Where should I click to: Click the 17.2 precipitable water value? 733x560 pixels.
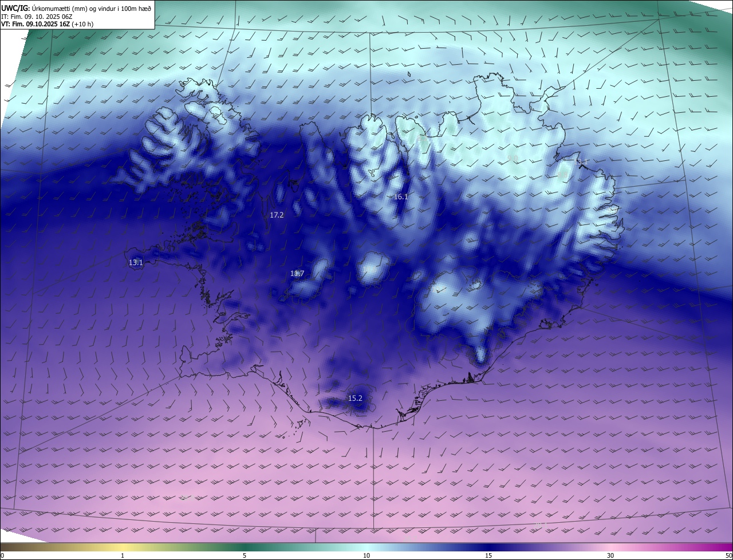[x=277, y=215]
